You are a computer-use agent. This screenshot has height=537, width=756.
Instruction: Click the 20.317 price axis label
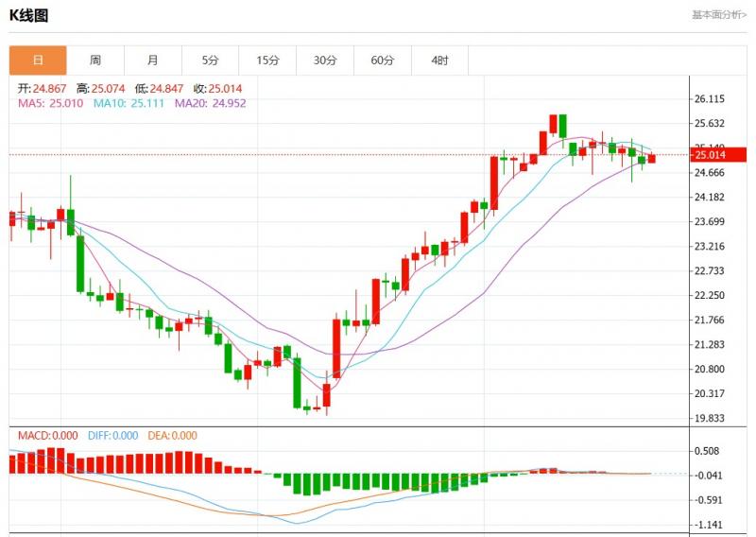click(x=710, y=393)
